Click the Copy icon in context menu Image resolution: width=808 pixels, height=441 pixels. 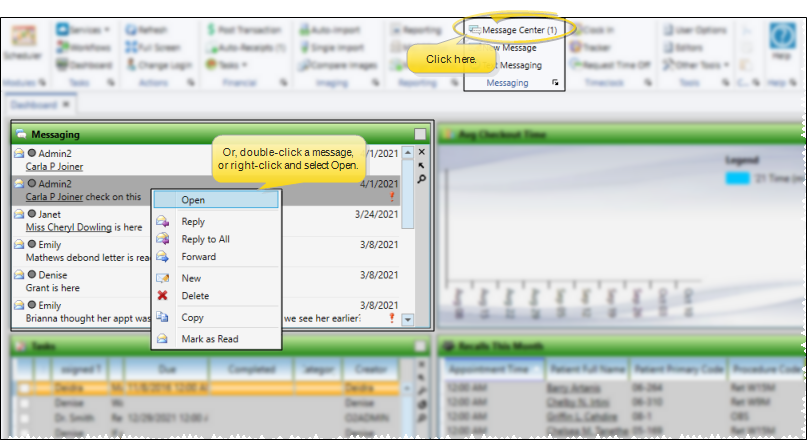pyautogui.click(x=162, y=318)
